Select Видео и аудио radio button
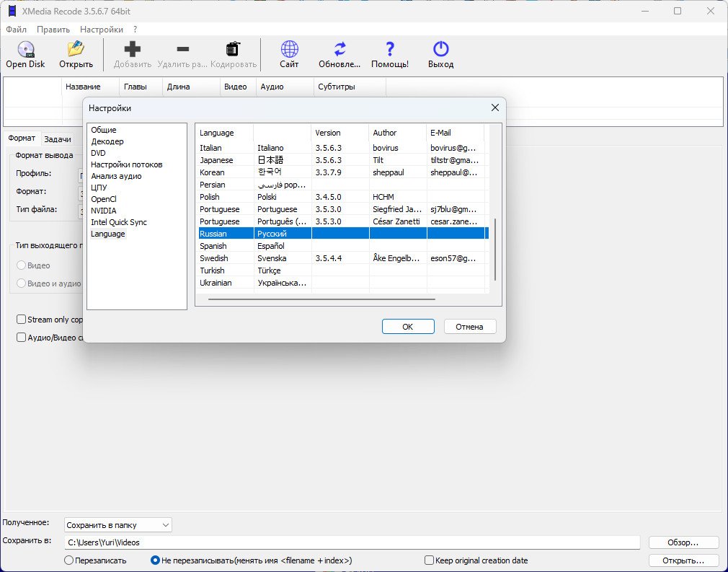The height and width of the screenshot is (572, 728). [21, 283]
